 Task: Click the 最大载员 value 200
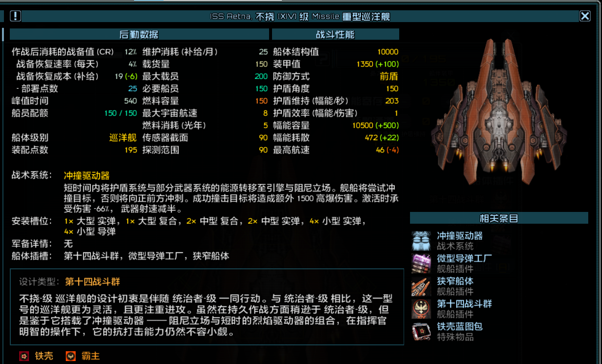pyautogui.click(x=261, y=77)
